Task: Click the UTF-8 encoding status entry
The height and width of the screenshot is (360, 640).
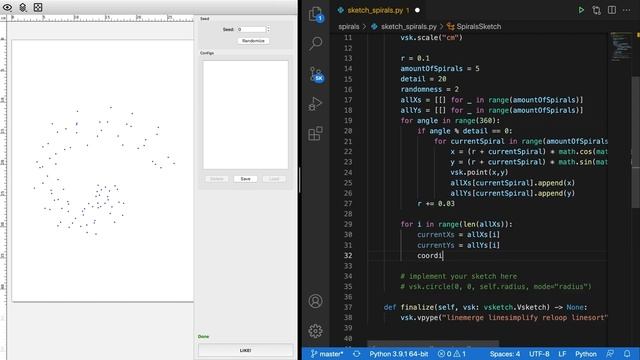Action: point(539,354)
